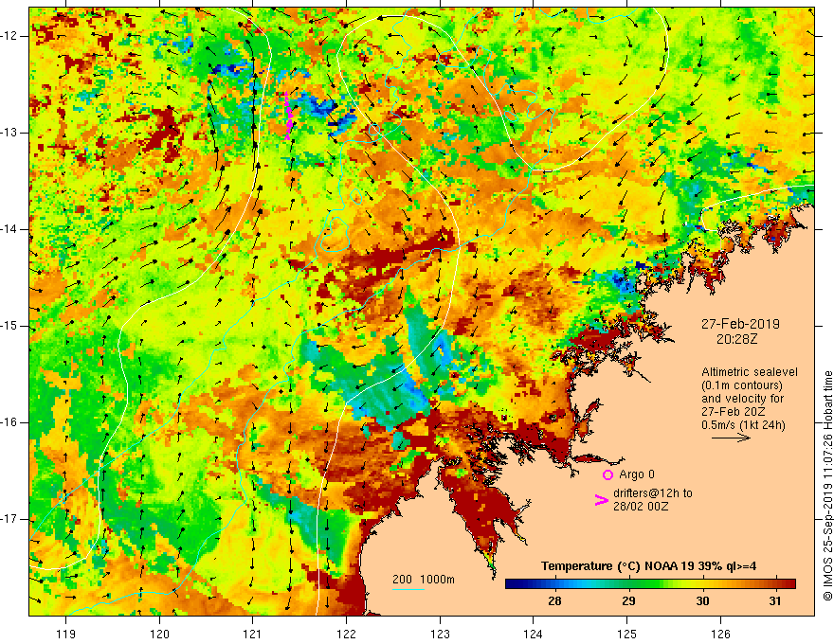Image resolution: width=834 pixels, height=644 pixels.
Task: Click the longitude axis label 126
Action: tap(720, 634)
